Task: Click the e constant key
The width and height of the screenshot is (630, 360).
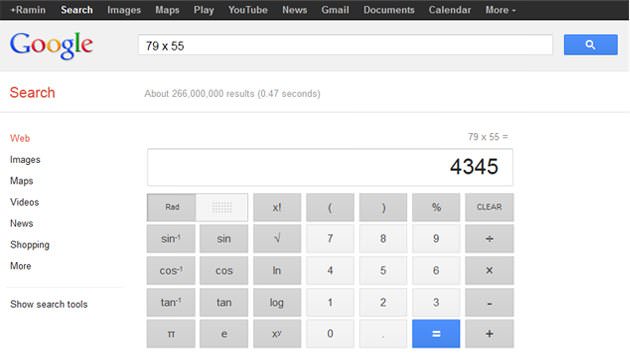Action: (x=224, y=333)
